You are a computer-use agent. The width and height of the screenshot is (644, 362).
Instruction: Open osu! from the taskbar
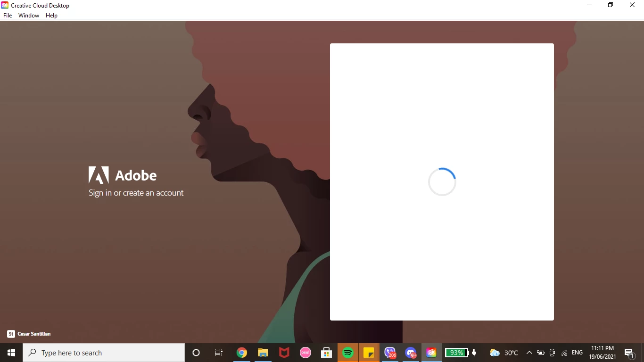click(305, 353)
